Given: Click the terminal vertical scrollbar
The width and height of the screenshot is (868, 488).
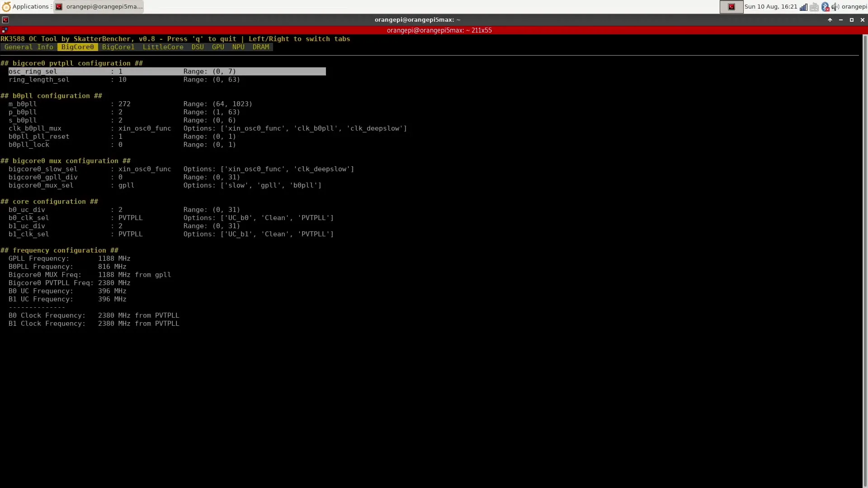Looking at the screenshot, I should pos(865,258).
